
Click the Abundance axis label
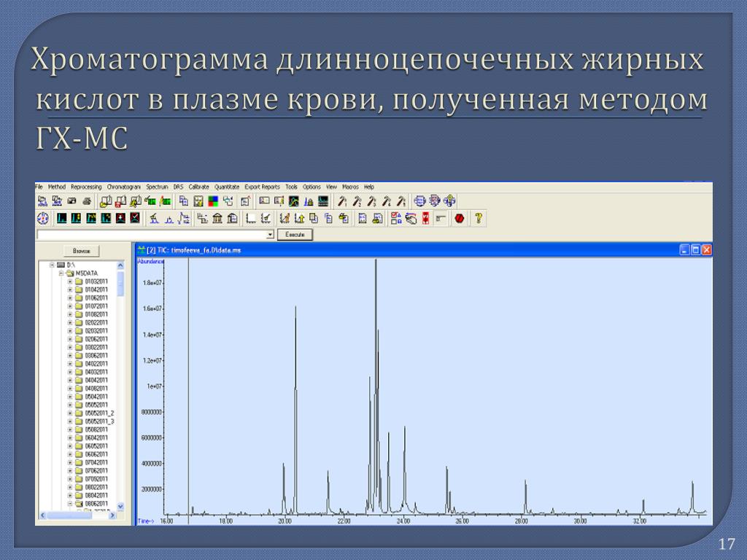coord(150,262)
